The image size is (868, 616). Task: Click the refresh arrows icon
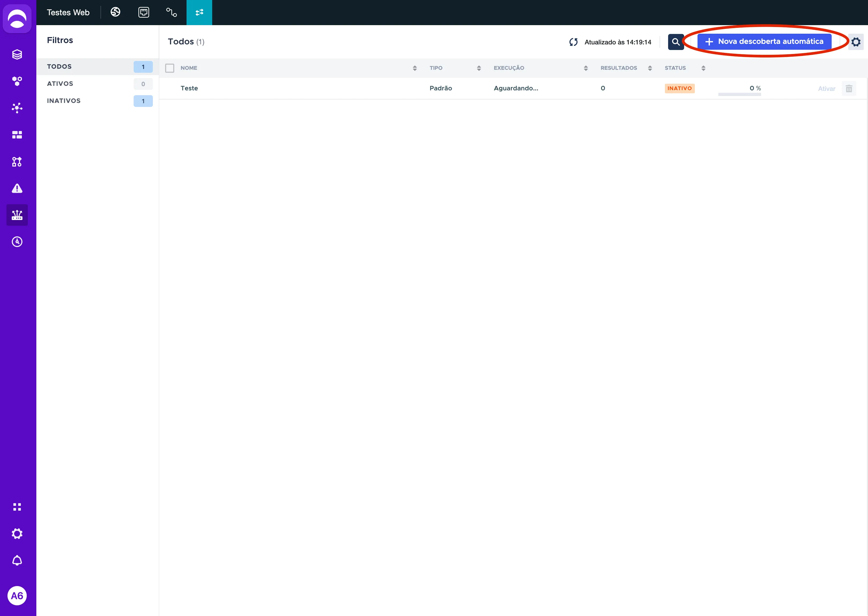click(x=573, y=42)
